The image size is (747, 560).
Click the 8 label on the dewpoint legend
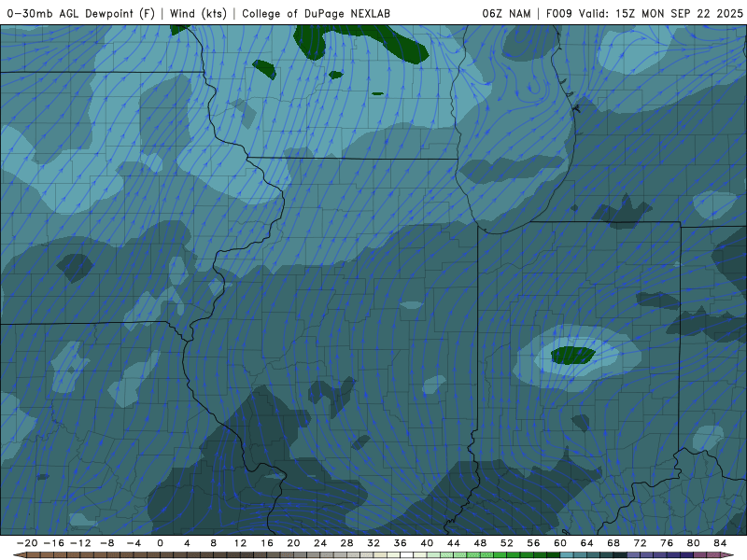(214, 543)
